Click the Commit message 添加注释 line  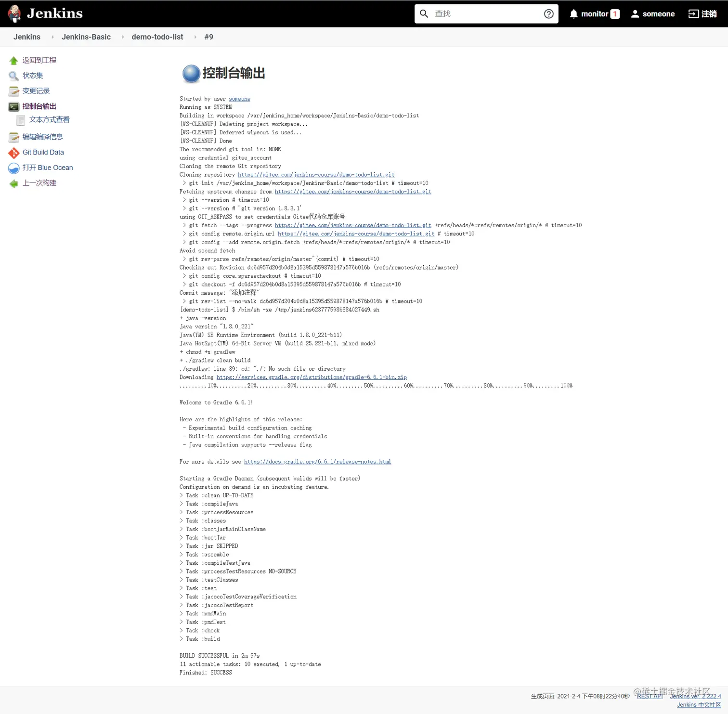[220, 293]
